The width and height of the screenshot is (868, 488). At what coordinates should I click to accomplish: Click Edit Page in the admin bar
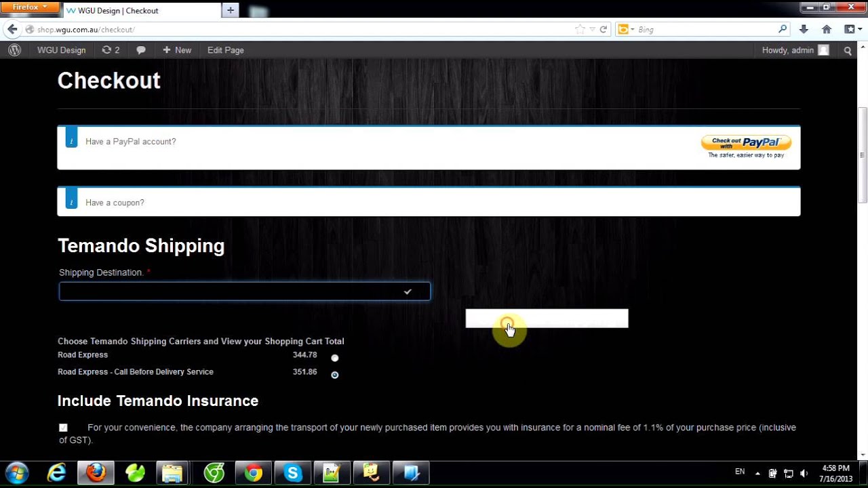click(x=225, y=50)
